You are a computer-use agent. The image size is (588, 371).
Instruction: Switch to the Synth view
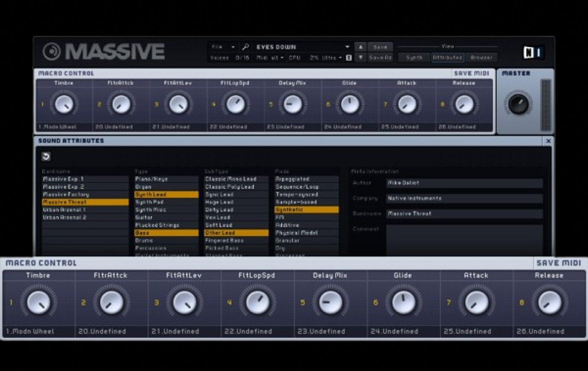coord(414,57)
